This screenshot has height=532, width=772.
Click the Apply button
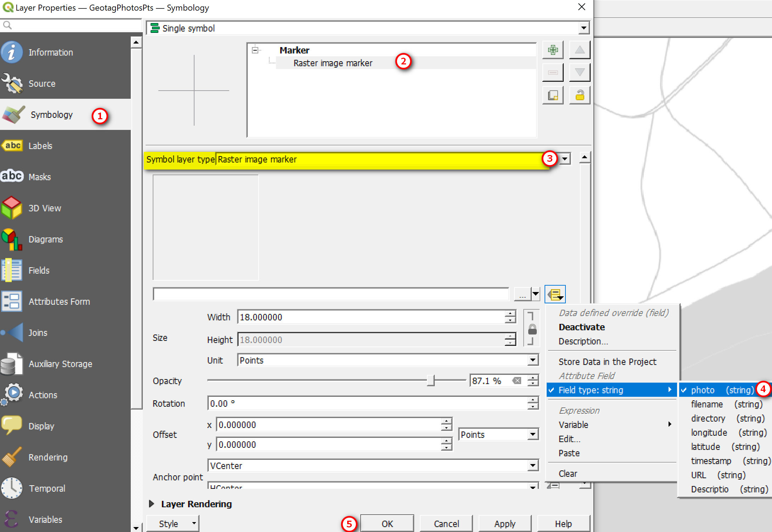click(x=505, y=524)
